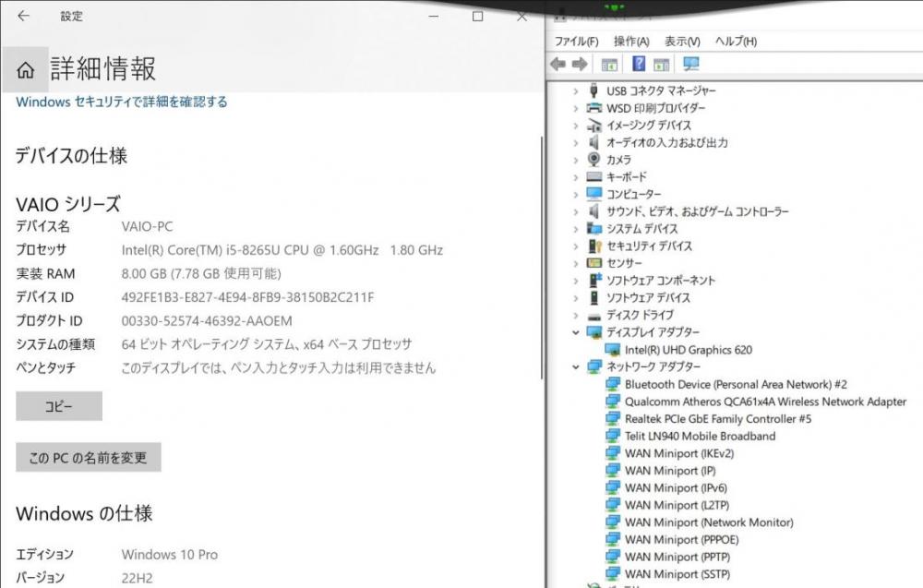Collapse ディスプレイ アダプター node
Screen dimensions: 923x588
click(x=576, y=332)
